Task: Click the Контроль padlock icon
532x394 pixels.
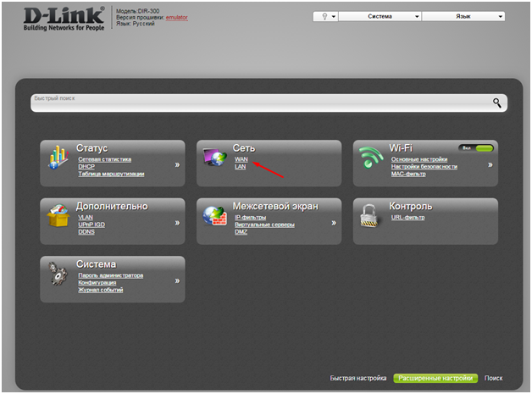Action: 371,217
